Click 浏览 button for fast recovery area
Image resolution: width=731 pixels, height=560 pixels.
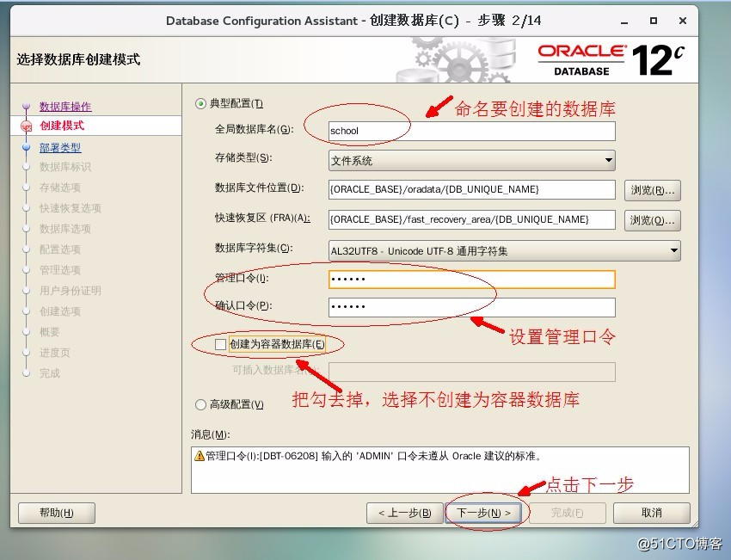[652, 220]
